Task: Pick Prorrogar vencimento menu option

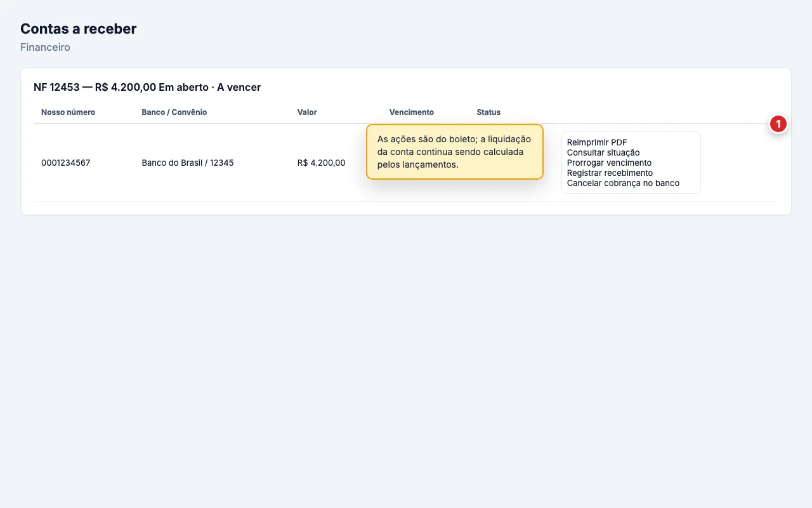Action: [609, 163]
